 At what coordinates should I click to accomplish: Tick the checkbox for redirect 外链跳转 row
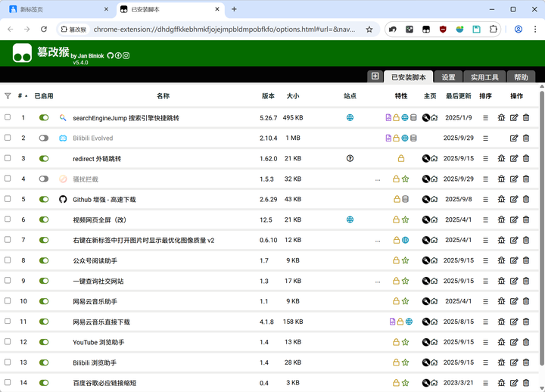pyautogui.click(x=8, y=158)
